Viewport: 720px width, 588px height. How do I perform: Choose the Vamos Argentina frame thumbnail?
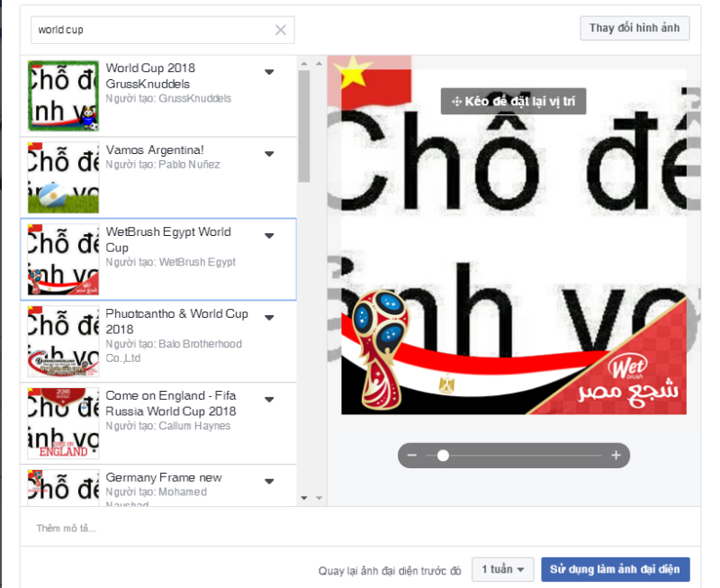click(63, 177)
